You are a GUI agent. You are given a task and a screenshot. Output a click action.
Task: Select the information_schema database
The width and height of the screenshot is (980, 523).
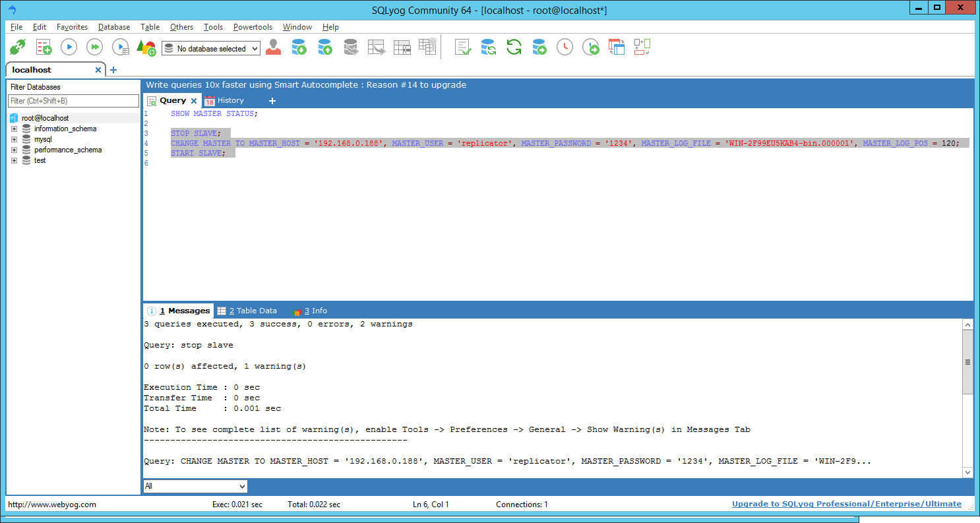(x=65, y=129)
